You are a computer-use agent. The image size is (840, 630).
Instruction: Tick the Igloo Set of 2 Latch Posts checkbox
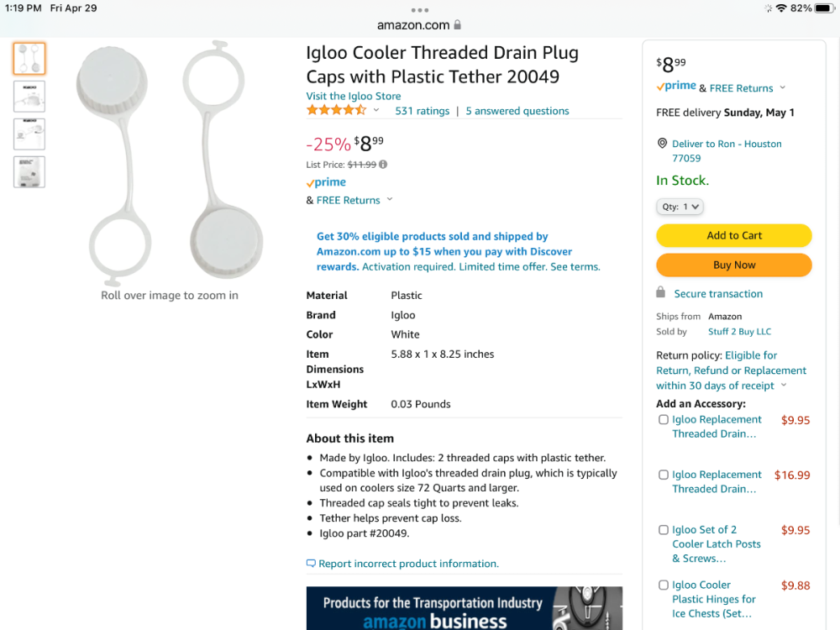(664, 530)
